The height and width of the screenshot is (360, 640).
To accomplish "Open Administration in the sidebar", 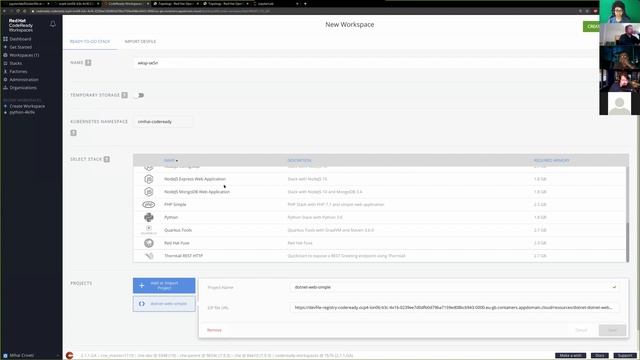I will click(x=24, y=80).
